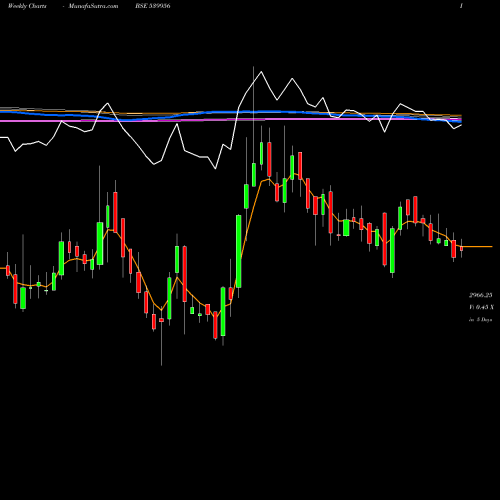Click the 'BSE 539936' symbol text

153,6
